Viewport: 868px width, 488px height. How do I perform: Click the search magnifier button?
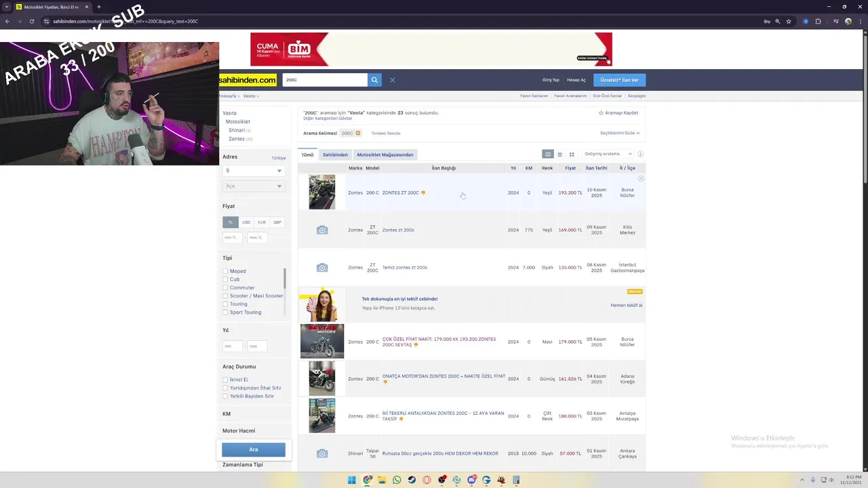(x=374, y=80)
